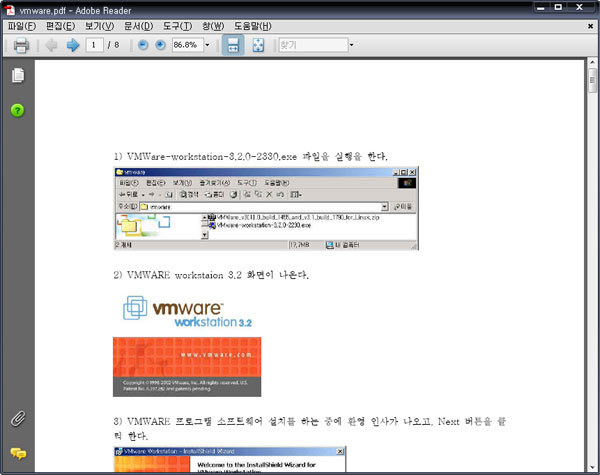Screen dimensions: 600x475
Task: Open the Attachments paperclip panel
Action: [x=18, y=419]
